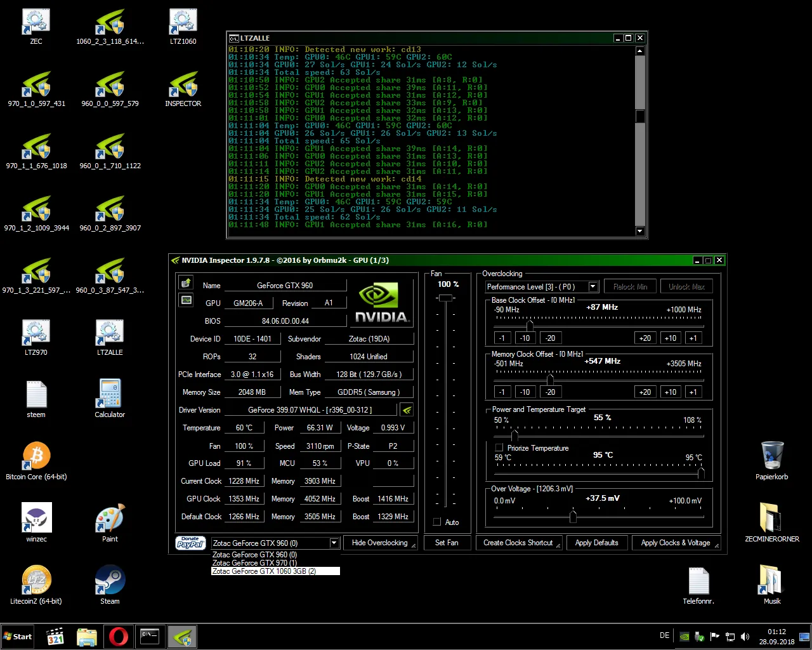Click Create Clocks Shortcut button
This screenshot has width=812, height=650.
click(x=518, y=543)
